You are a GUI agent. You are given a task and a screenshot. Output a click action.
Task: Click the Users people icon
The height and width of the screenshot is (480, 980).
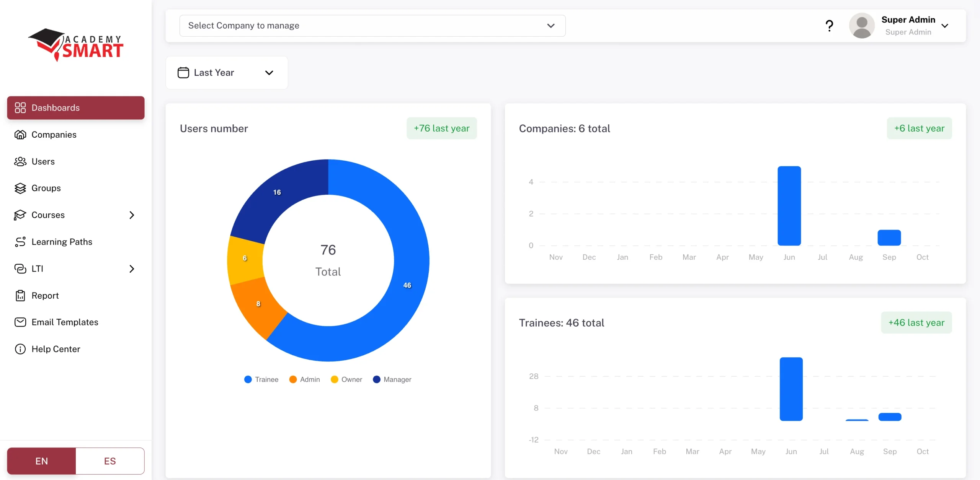tap(20, 161)
